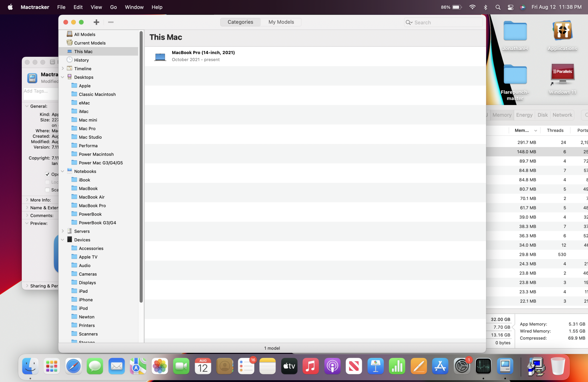Viewport: 588px width, 382px height.
Task: Open the Current Models sidebar icon
Action: tap(70, 43)
